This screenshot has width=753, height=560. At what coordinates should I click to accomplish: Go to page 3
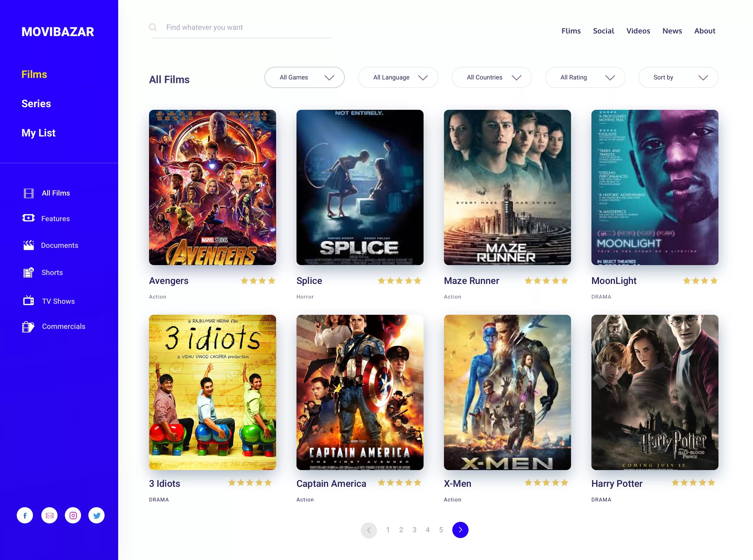pyautogui.click(x=414, y=530)
